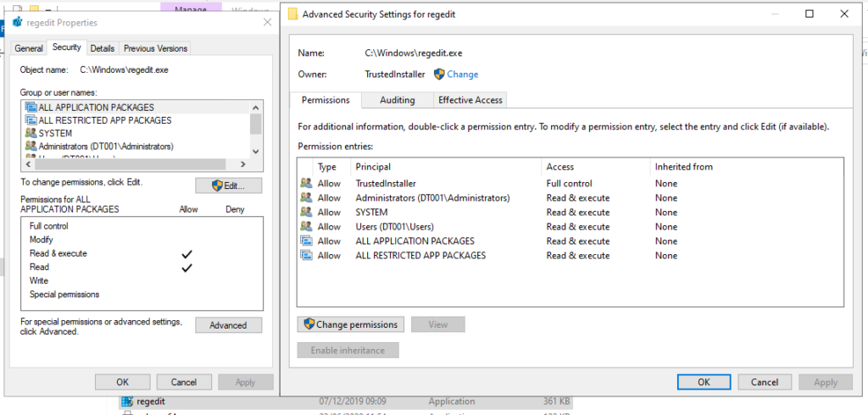Click the Users (DT001\Users) entry icon
This screenshot has height=415, width=868.
[x=305, y=227]
